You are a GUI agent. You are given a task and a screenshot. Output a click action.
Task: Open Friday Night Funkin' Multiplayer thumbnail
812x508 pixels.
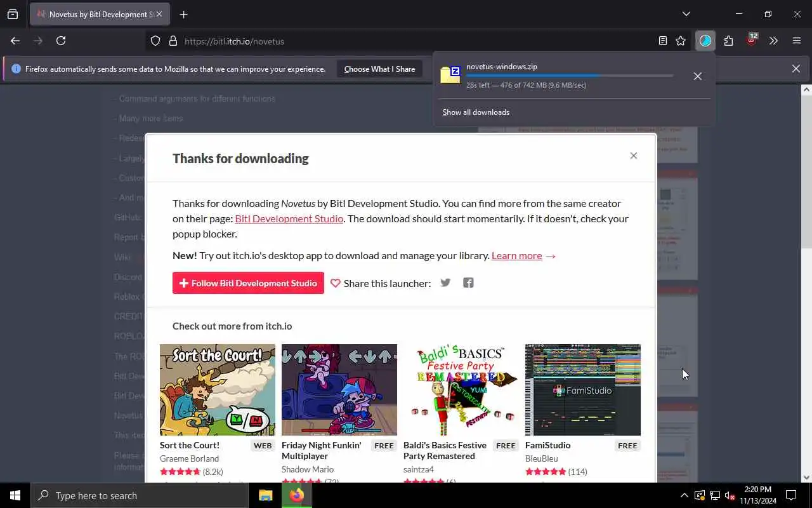tap(339, 390)
